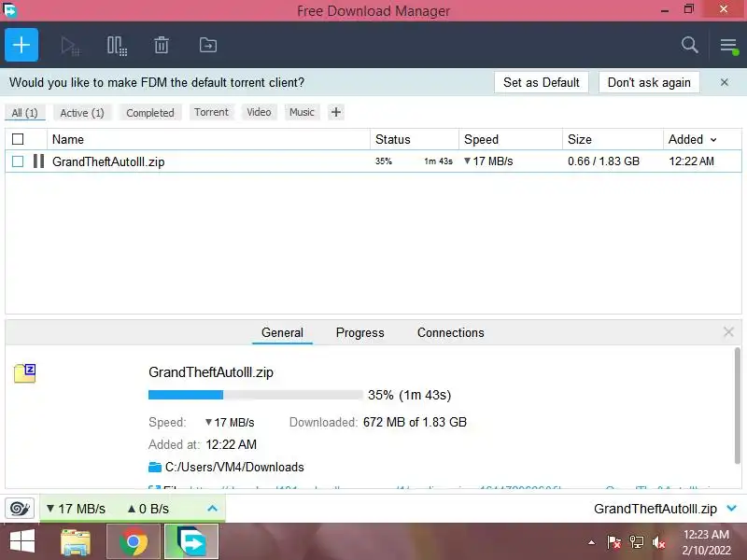Toggle snail mode speed limiter icon
The width and height of the screenshot is (747, 560).
point(20,509)
